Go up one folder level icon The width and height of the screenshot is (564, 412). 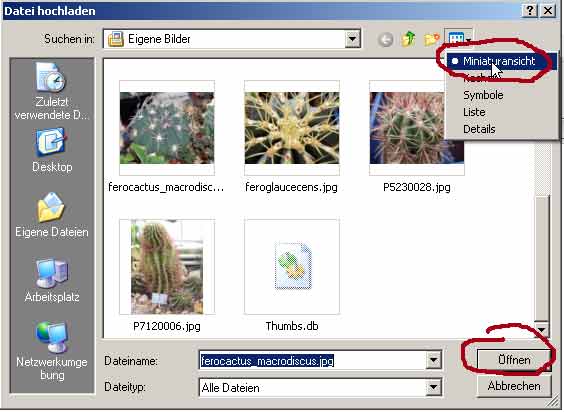click(408, 39)
